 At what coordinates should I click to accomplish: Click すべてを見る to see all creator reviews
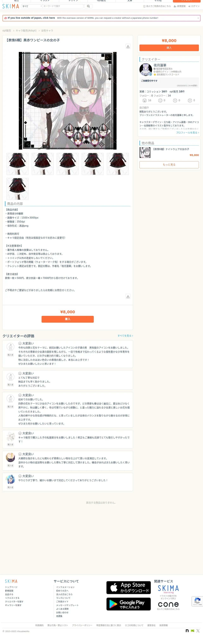pyautogui.click(x=125, y=336)
